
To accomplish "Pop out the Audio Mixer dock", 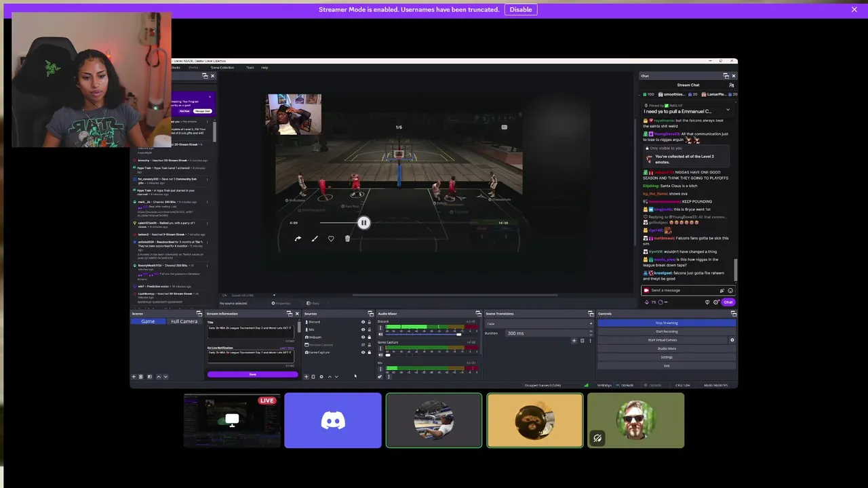I will click(x=479, y=313).
